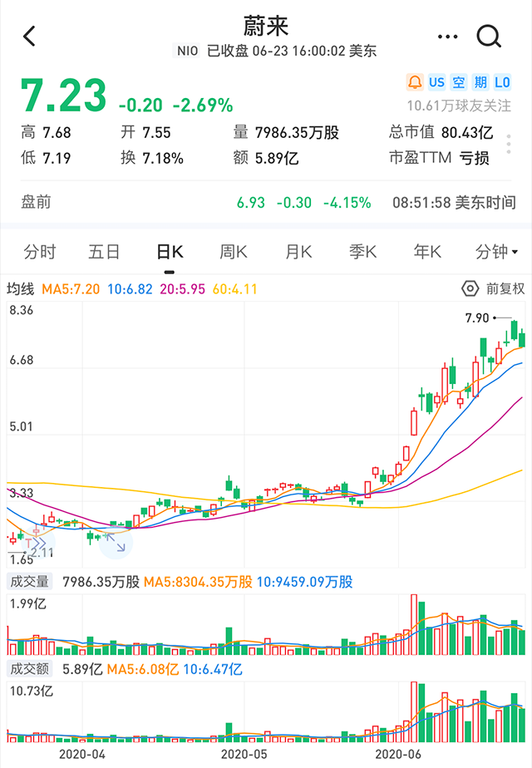The height and width of the screenshot is (768, 532).
Task: Tap the MA5:6.08亿 turnover average
Action: click(x=142, y=668)
